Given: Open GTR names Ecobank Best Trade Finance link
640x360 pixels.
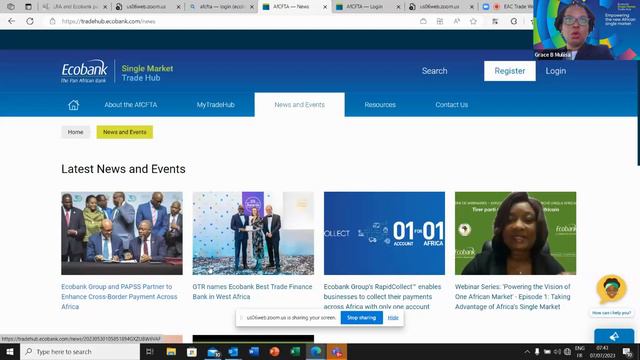Looking at the screenshot, I should pyautogui.click(x=252, y=292).
